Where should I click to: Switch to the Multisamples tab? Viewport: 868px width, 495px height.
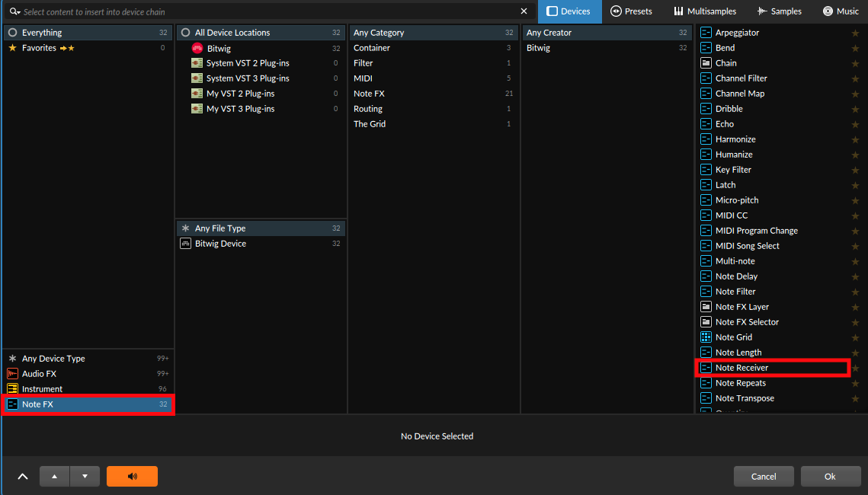point(705,11)
